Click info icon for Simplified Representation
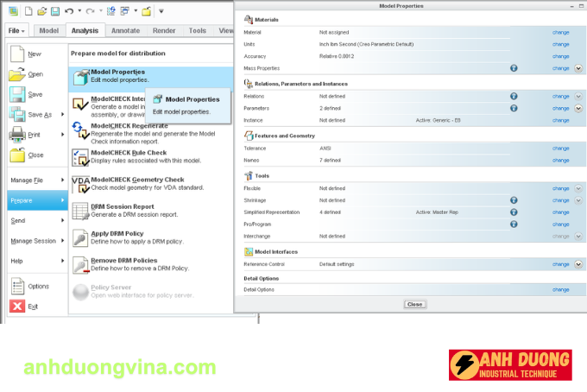The width and height of the screenshot is (587, 392). [514, 212]
